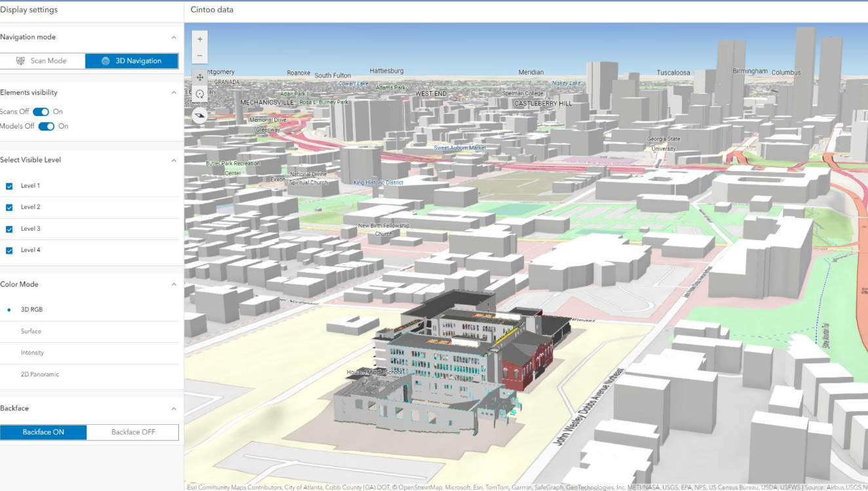Collapse the Navigation mode section
868x491 pixels.
tap(174, 38)
